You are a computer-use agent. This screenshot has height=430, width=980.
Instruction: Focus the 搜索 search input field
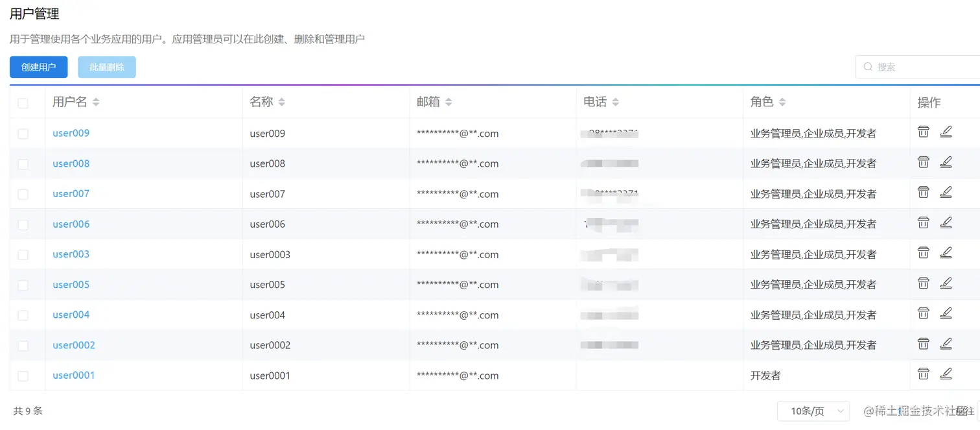coord(918,67)
